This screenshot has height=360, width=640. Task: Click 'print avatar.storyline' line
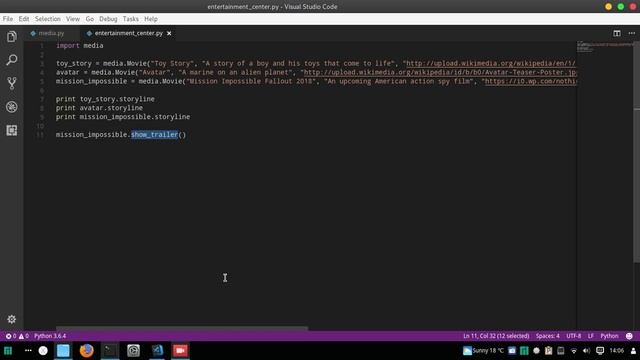(99, 108)
